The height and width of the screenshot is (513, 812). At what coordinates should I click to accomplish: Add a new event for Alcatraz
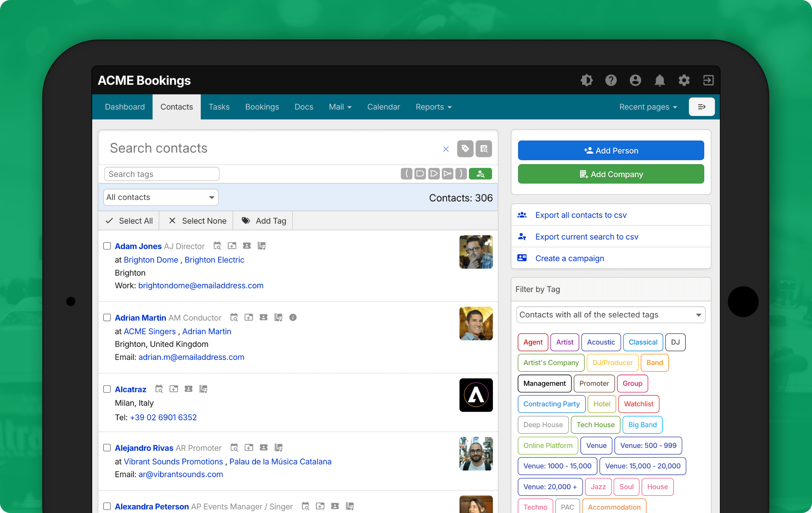(174, 389)
